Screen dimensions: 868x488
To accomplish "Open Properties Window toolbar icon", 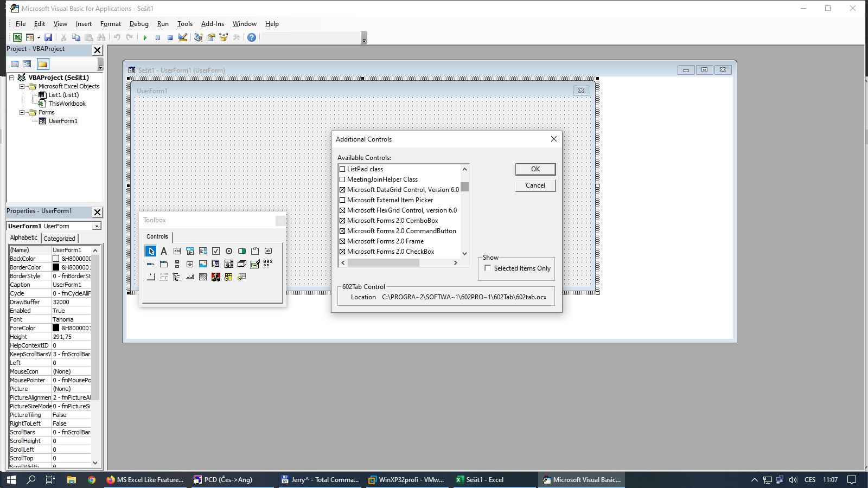I will coord(211,37).
